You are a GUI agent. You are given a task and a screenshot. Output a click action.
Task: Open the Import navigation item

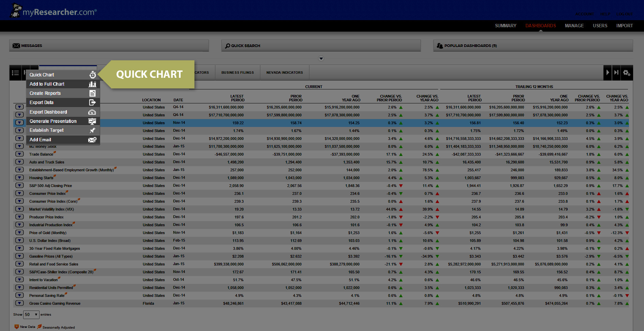(625, 26)
